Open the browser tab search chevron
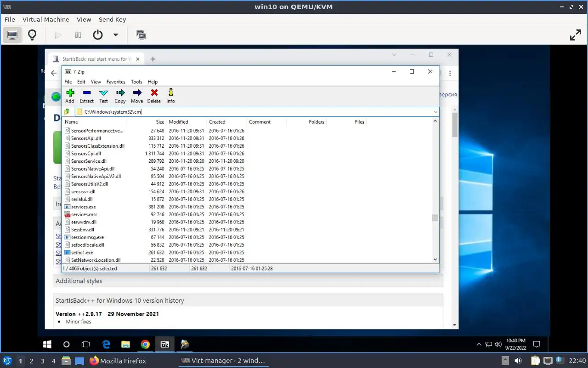The width and height of the screenshot is (588, 368). point(394,54)
